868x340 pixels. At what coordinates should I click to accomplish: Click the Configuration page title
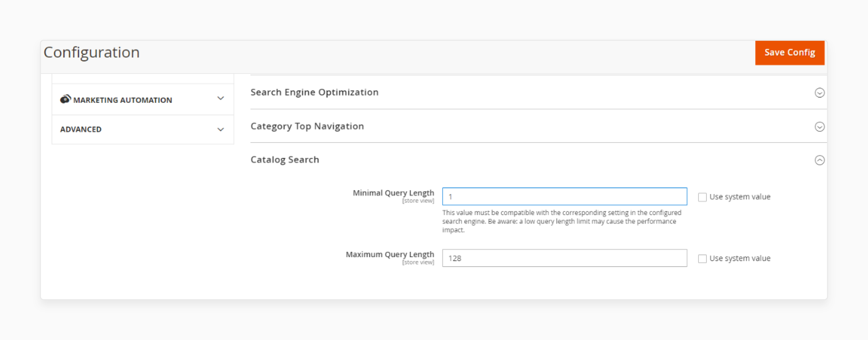(x=92, y=53)
